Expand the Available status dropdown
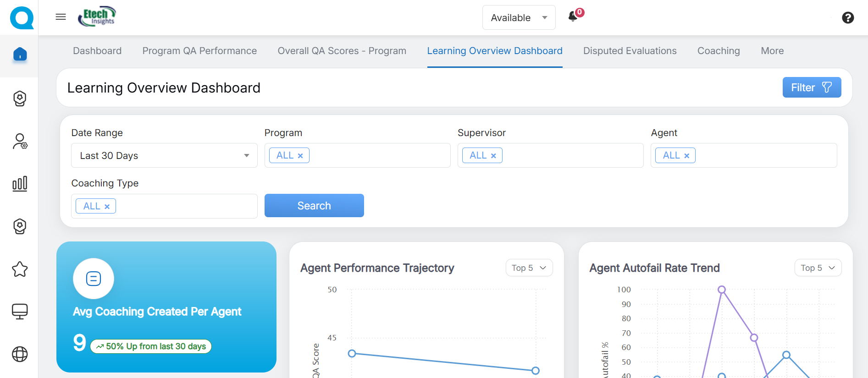The image size is (868, 378). (519, 18)
